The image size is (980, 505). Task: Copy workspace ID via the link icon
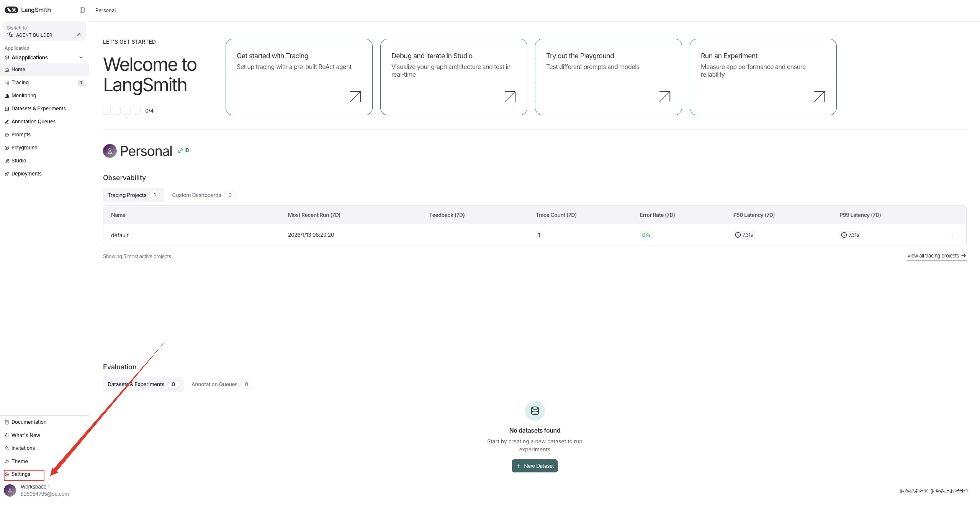(180, 151)
